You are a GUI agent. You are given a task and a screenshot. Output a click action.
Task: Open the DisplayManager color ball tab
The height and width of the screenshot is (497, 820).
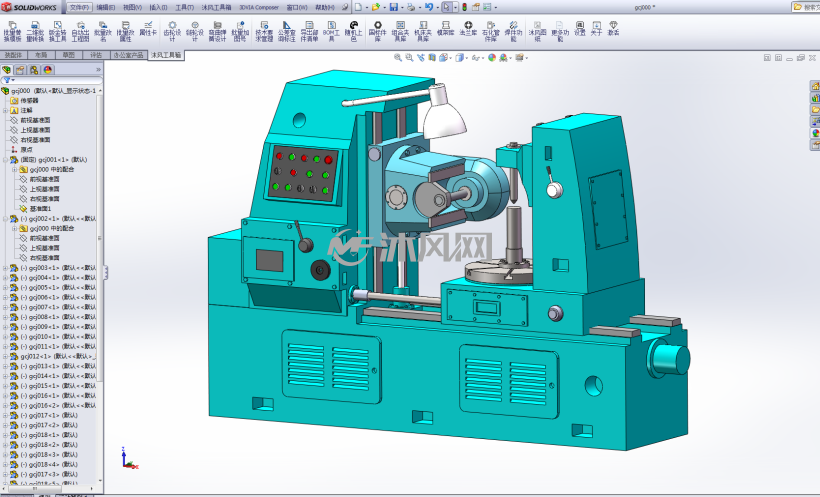pyautogui.click(x=48, y=70)
